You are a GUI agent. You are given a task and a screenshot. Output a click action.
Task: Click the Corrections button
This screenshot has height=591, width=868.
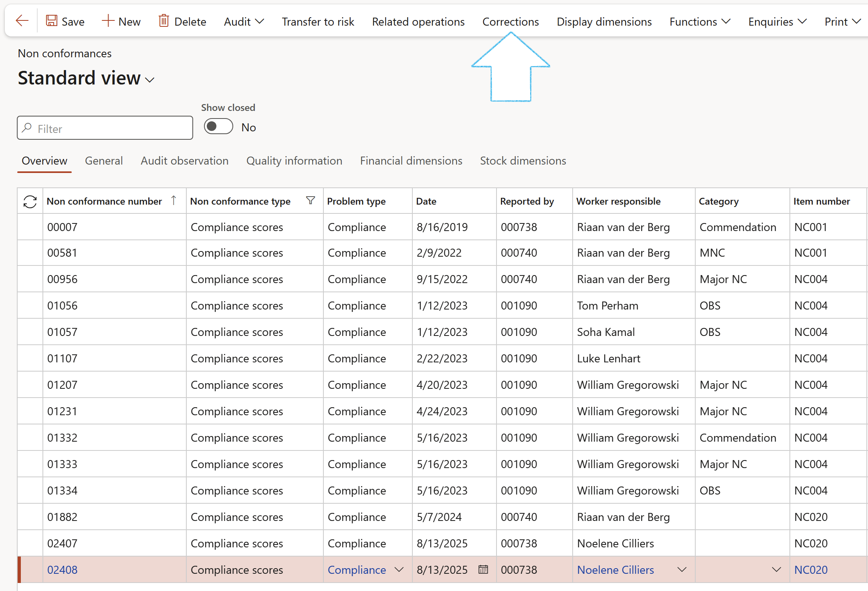511,22
